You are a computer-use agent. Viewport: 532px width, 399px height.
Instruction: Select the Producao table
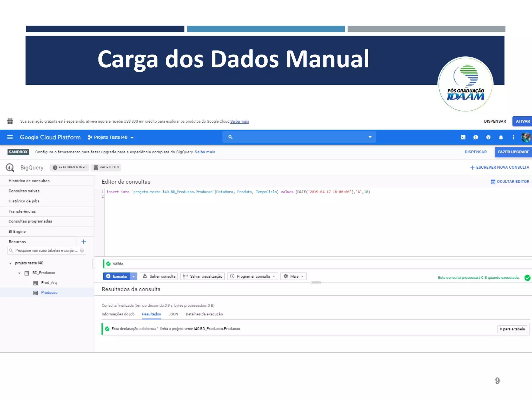[49, 293]
